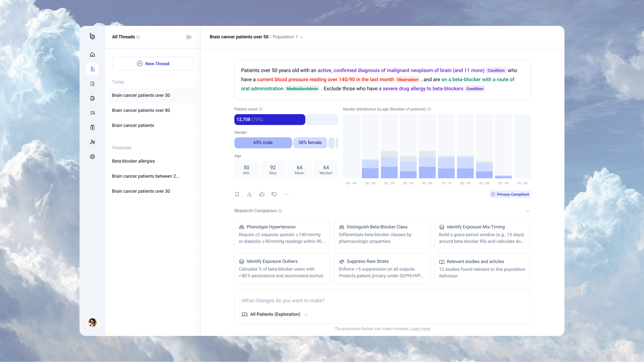Click the bookmark icon below age stats
The width and height of the screenshot is (644, 362).
pos(237,194)
